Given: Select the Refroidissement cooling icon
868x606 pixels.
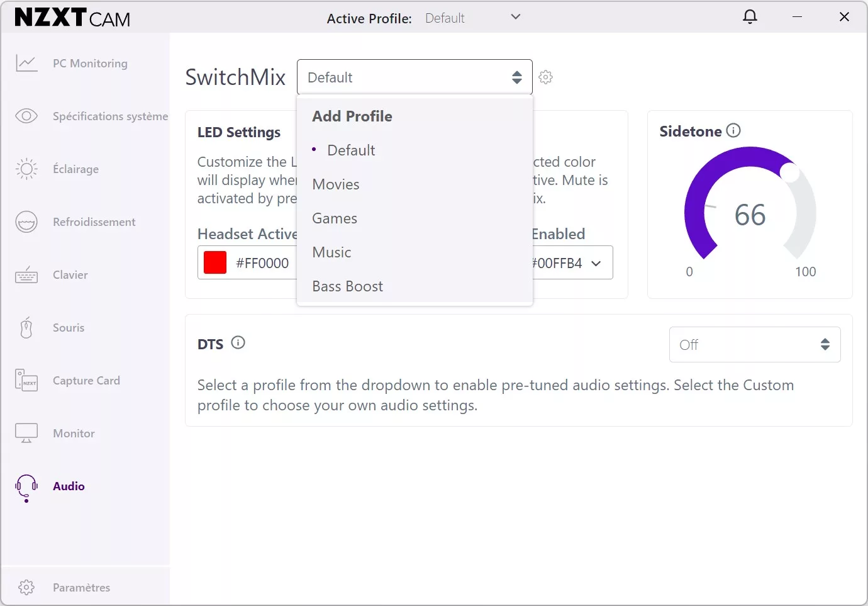Looking at the screenshot, I should 26,222.
